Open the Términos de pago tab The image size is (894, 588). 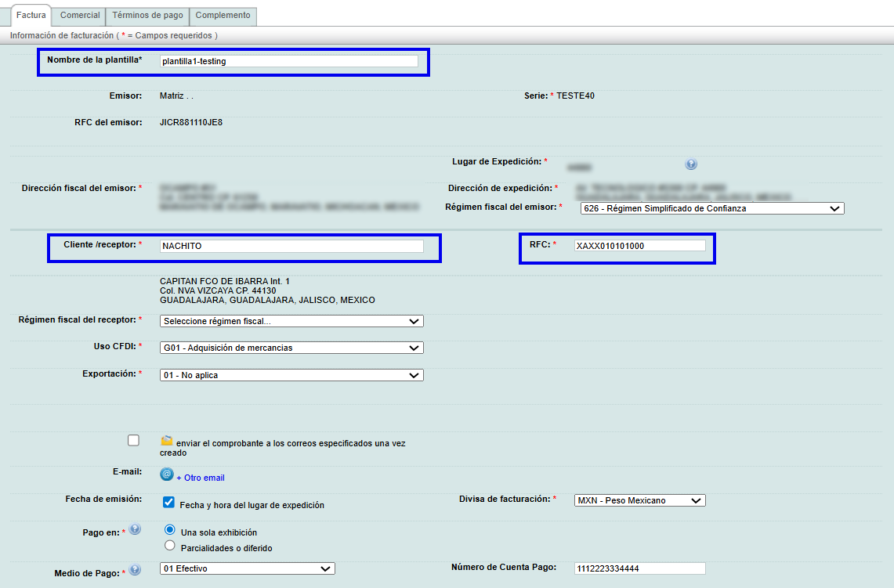click(147, 16)
